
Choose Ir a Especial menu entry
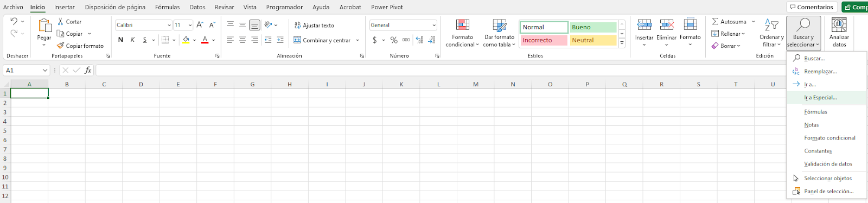coord(826,98)
